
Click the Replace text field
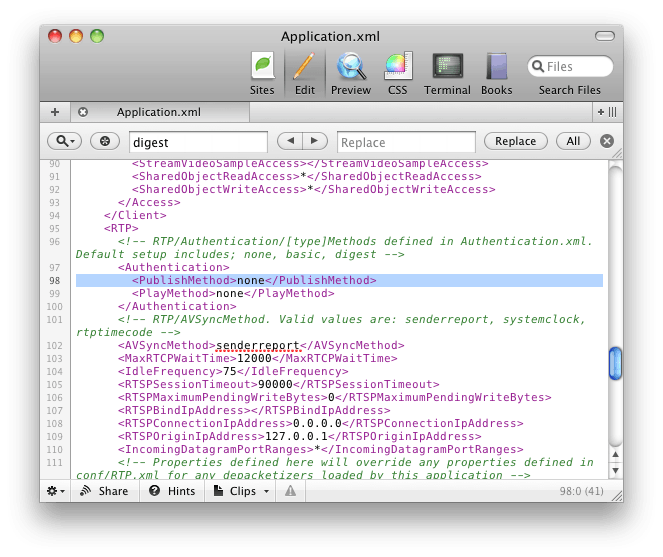click(x=406, y=142)
